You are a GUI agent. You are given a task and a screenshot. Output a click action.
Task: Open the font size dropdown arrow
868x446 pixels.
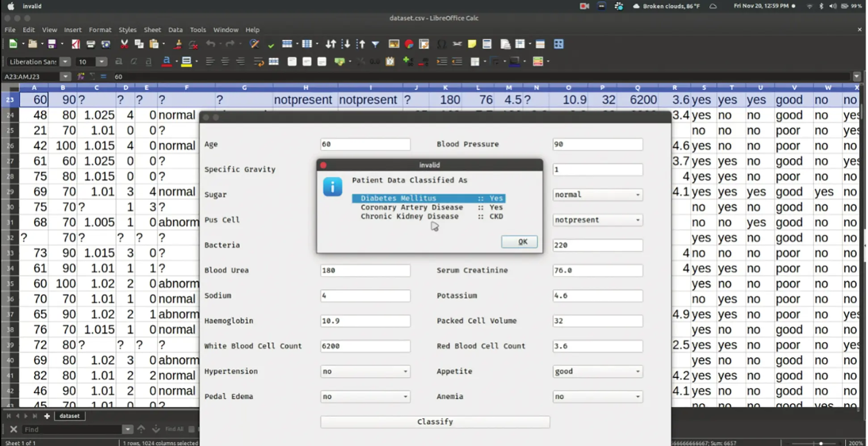(x=102, y=62)
